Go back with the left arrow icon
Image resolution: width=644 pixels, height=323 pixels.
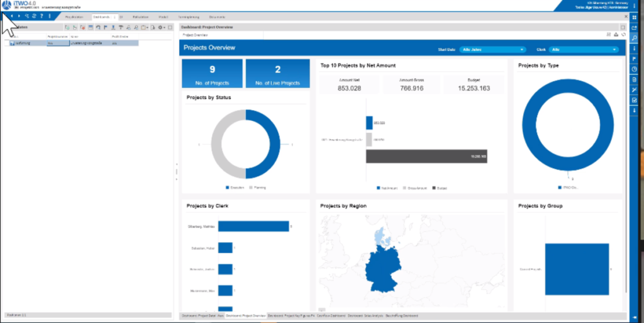pos(12,16)
